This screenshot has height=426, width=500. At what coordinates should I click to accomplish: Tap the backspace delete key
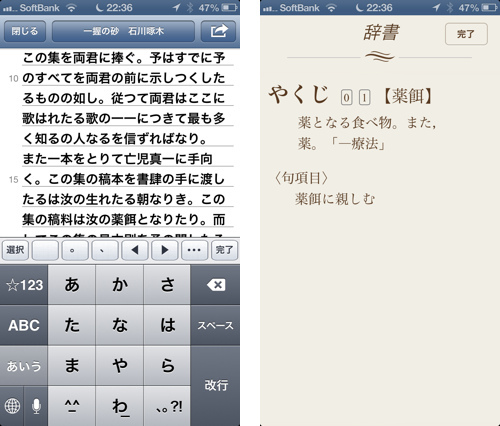click(x=215, y=285)
